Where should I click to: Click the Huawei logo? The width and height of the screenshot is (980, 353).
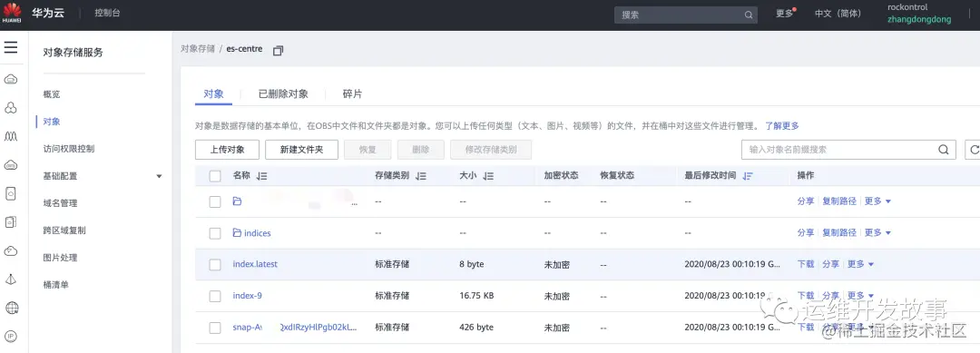pos(12,13)
